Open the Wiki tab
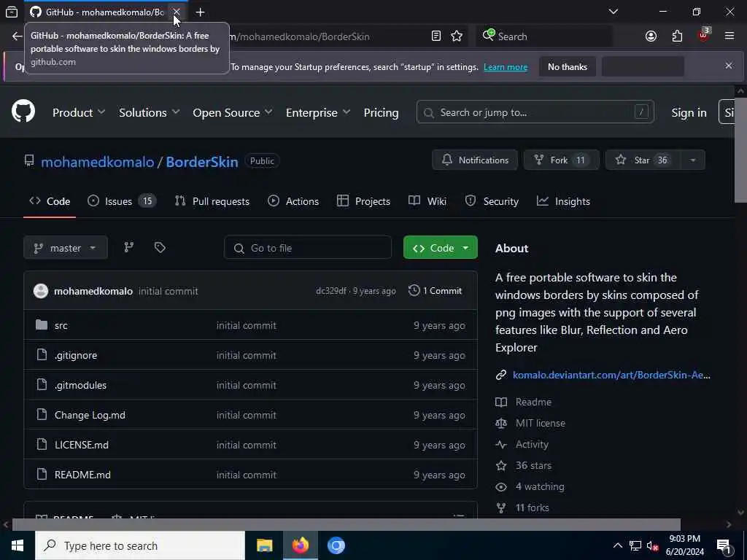Screen dimensions: 747x560 (427, 201)
